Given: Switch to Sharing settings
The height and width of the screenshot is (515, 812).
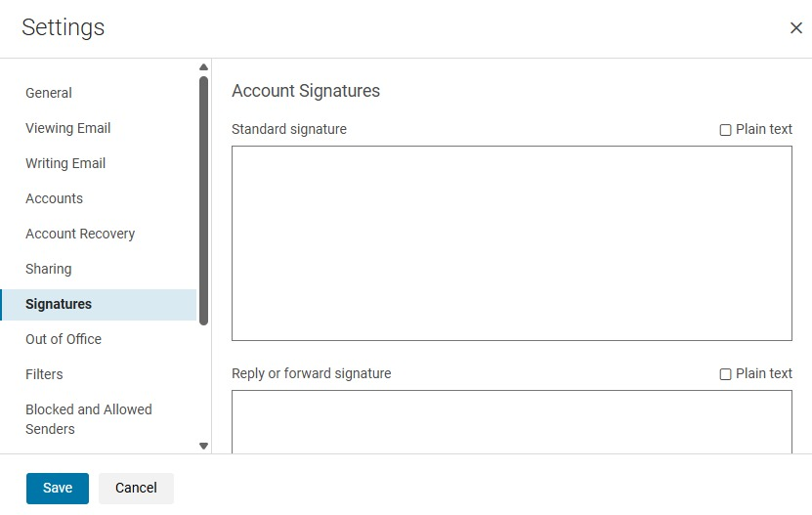Looking at the screenshot, I should click(48, 269).
